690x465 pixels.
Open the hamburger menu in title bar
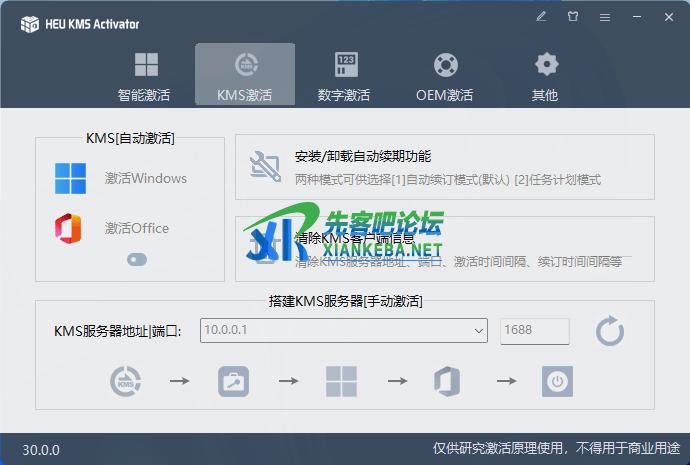pyautogui.click(x=605, y=17)
